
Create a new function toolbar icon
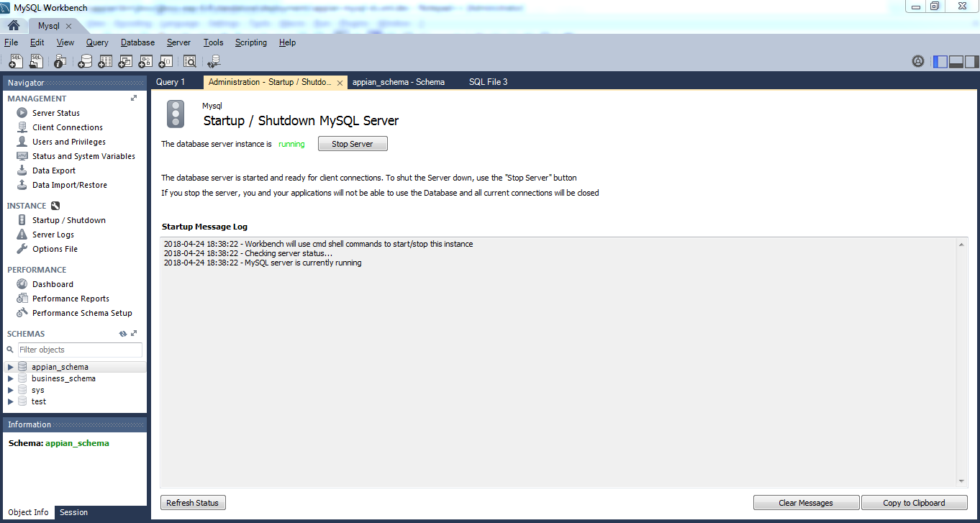165,61
